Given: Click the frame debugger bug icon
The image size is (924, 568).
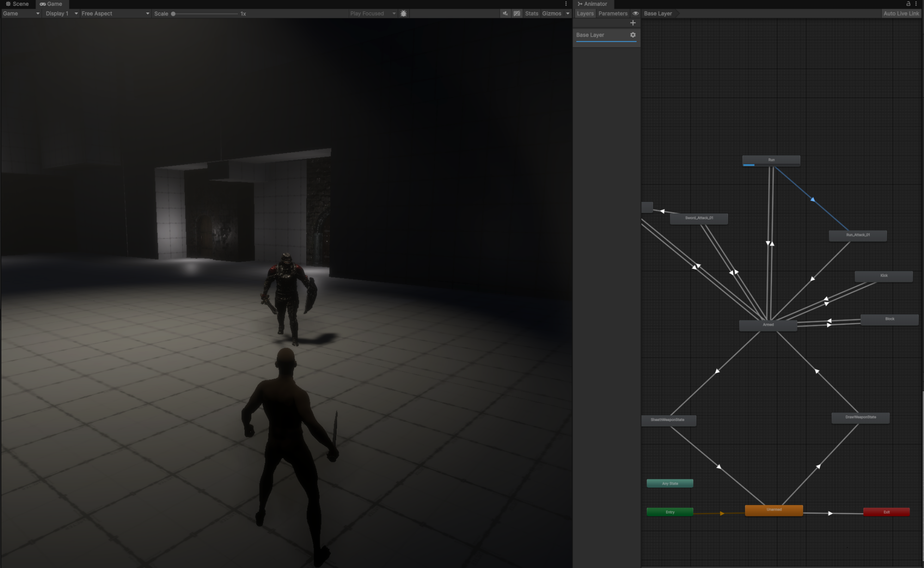Looking at the screenshot, I should (x=403, y=13).
